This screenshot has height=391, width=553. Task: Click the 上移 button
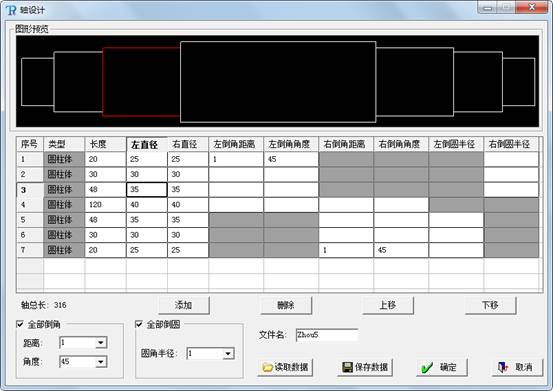point(388,305)
